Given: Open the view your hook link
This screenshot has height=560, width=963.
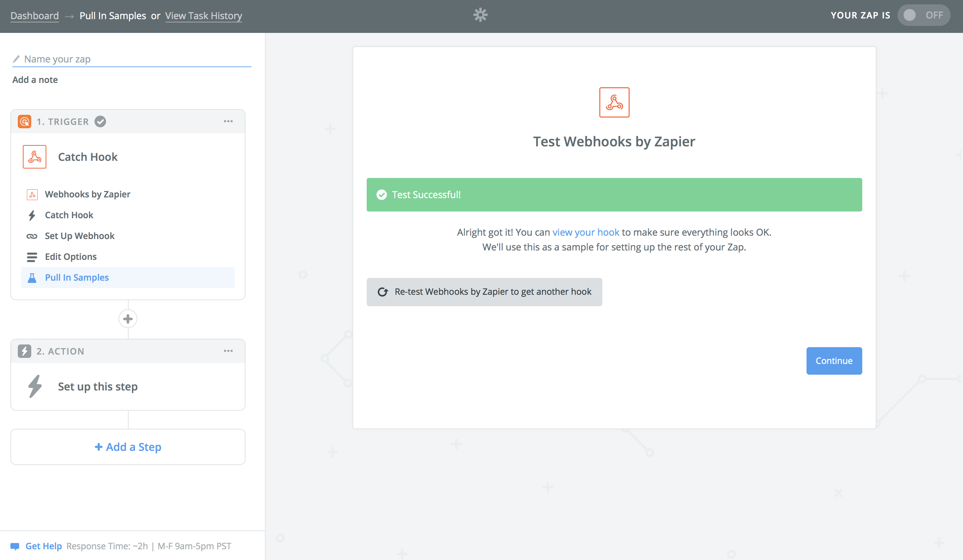Looking at the screenshot, I should point(586,232).
